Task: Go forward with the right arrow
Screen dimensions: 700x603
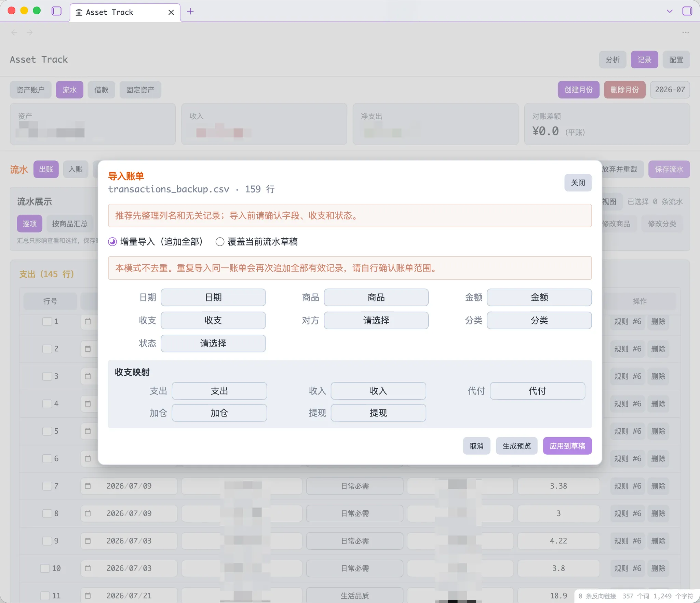Action: pos(30,32)
